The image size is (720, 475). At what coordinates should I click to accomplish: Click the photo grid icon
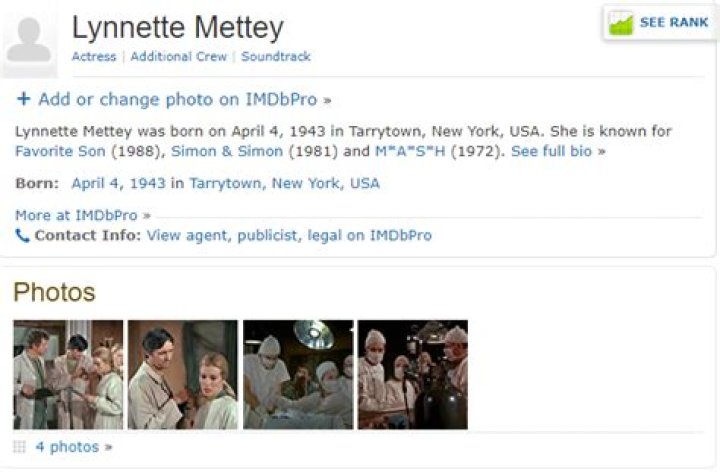pos(19,447)
